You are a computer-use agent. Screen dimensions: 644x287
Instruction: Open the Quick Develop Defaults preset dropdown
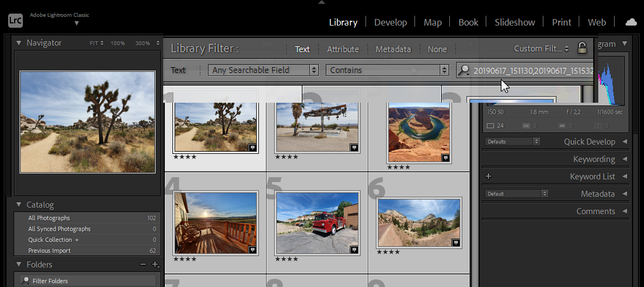512,141
